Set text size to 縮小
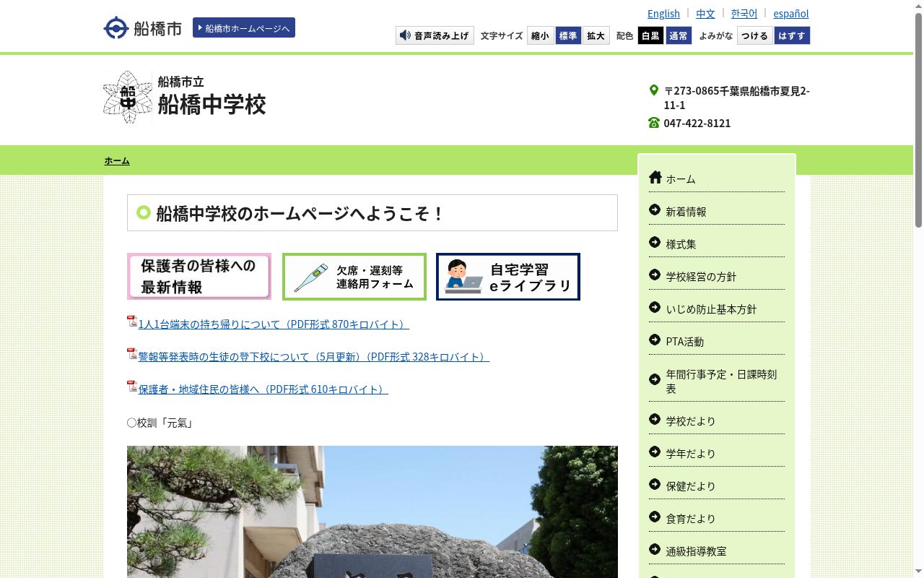This screenshot has width=924, height=578. (540, 35)
